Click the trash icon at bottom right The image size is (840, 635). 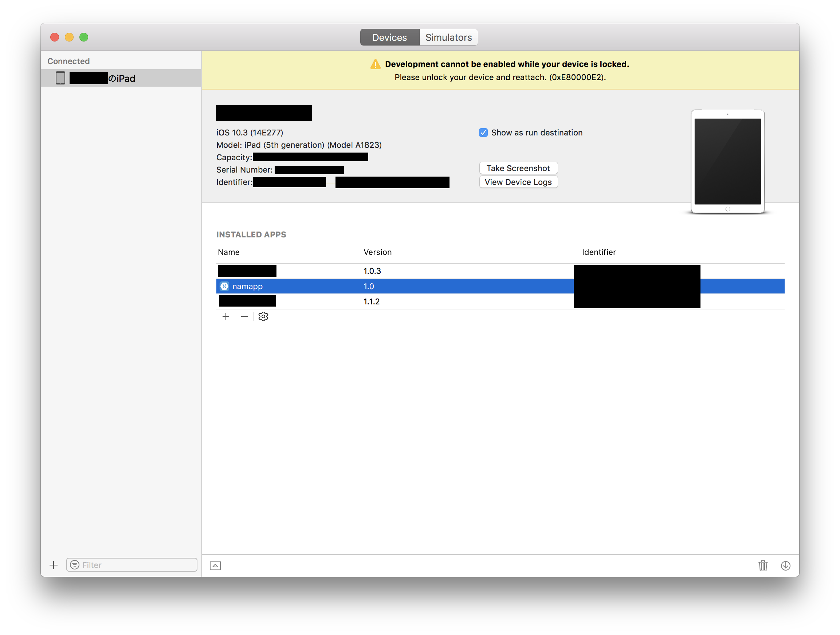pyautogui.click(x=763, y=565)
